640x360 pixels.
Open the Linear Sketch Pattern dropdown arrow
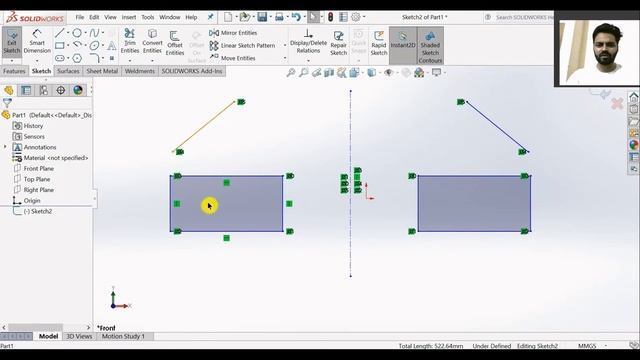pyautogui.click(x=284, y=45)
